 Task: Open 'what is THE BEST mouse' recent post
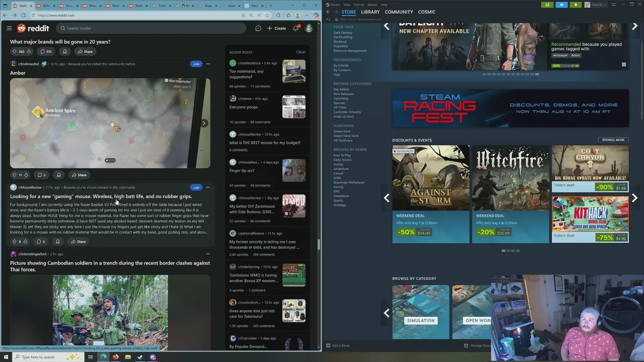[x=265, y=143]
